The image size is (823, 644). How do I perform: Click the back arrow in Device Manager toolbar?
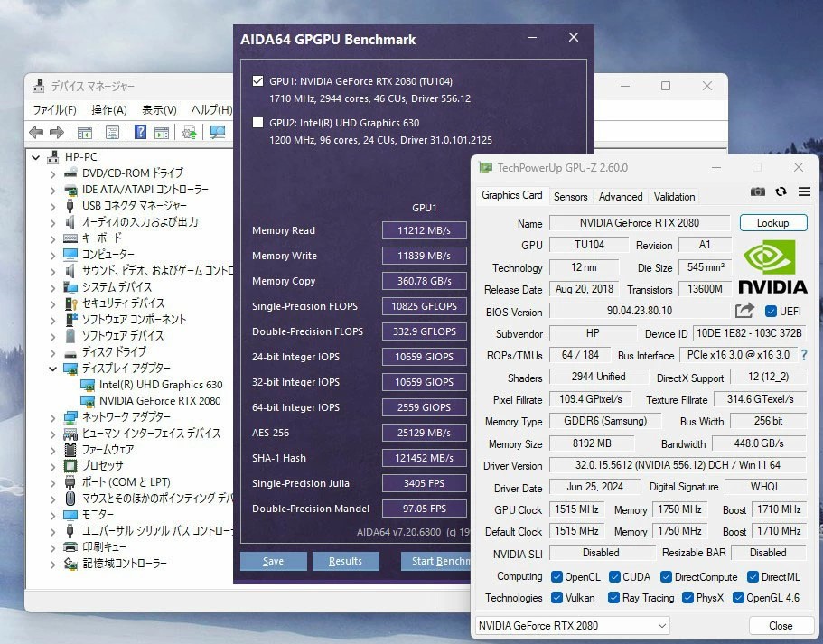[36, 132]
